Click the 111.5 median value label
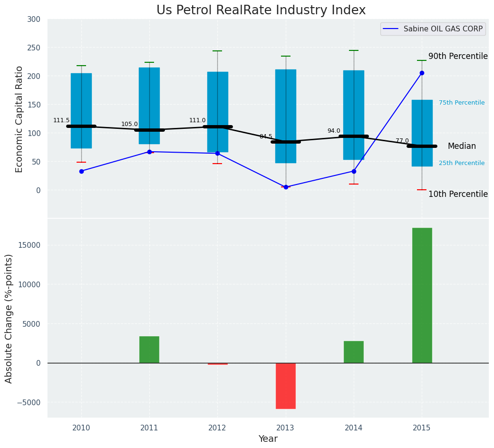 [61, 120]
